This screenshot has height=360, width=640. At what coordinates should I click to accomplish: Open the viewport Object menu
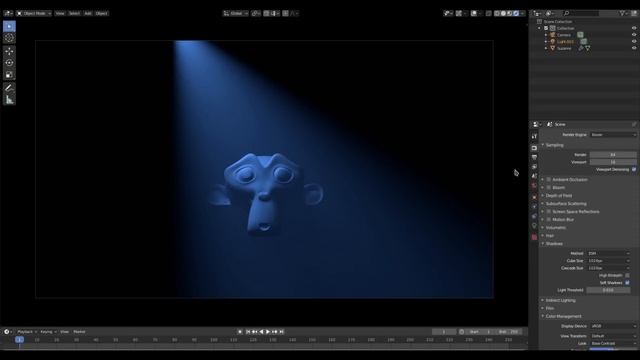coord(101,13)
